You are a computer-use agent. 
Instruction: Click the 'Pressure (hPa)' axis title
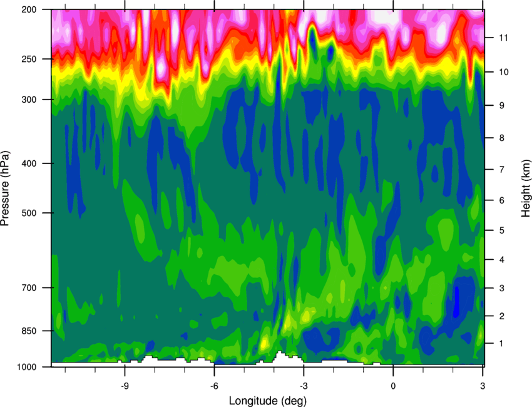coord(6,188)
